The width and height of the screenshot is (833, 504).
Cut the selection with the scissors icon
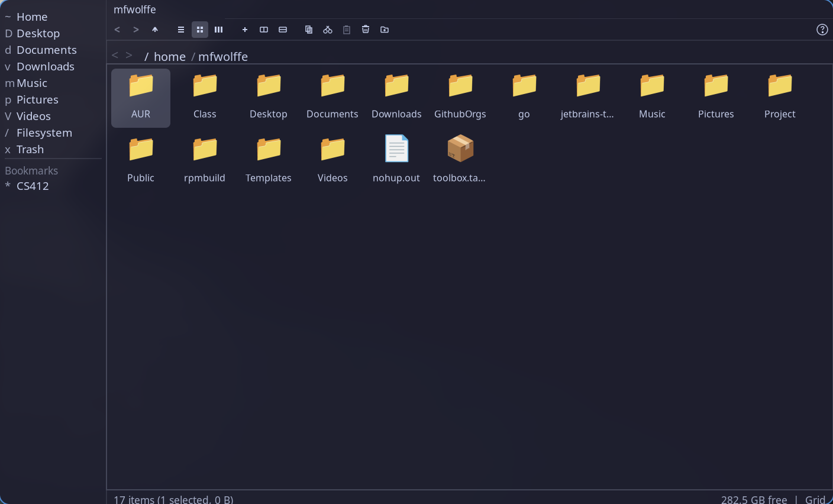pos(327,29)
